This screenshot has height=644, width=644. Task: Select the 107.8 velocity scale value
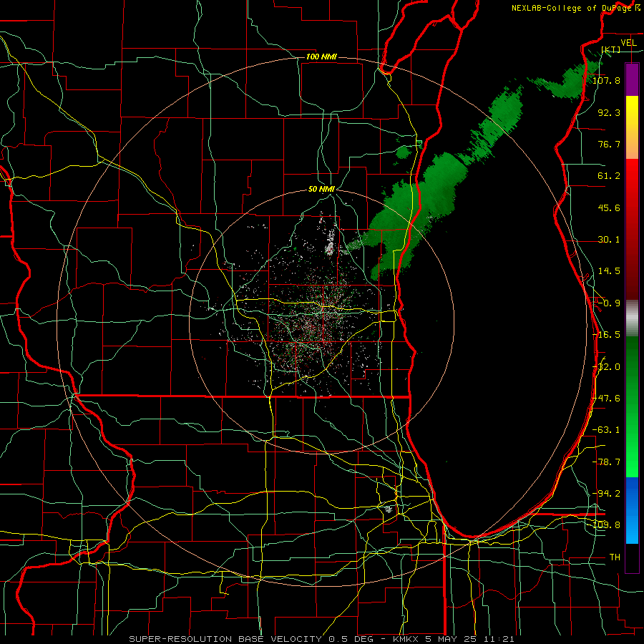(606, 80)
